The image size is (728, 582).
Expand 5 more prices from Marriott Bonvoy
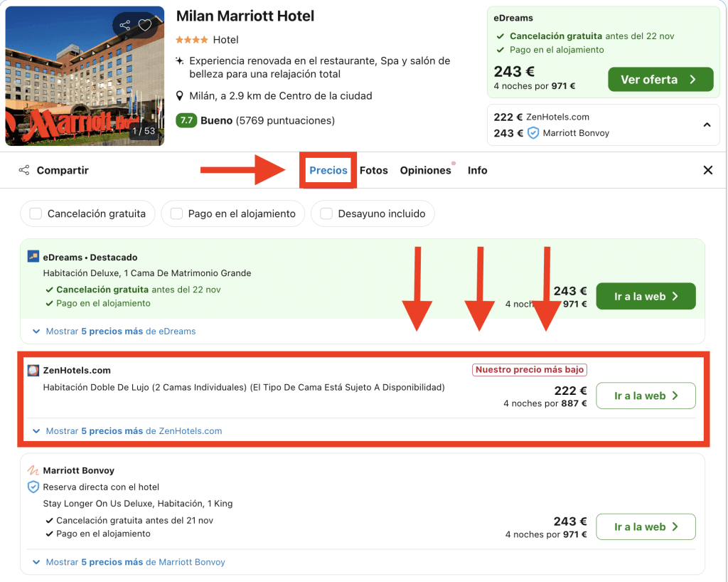click(x=135, y=562)
